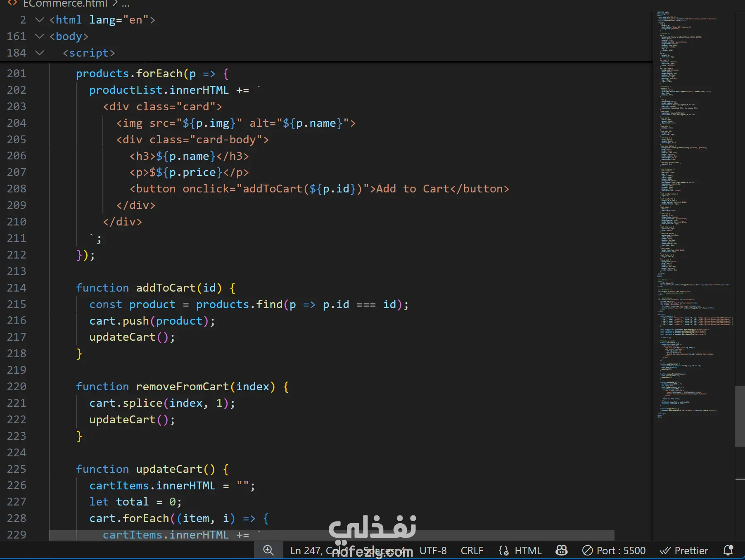Click closing }); on line 212
The width and height of the screenshot is (745, 560).
click(85, 255)
